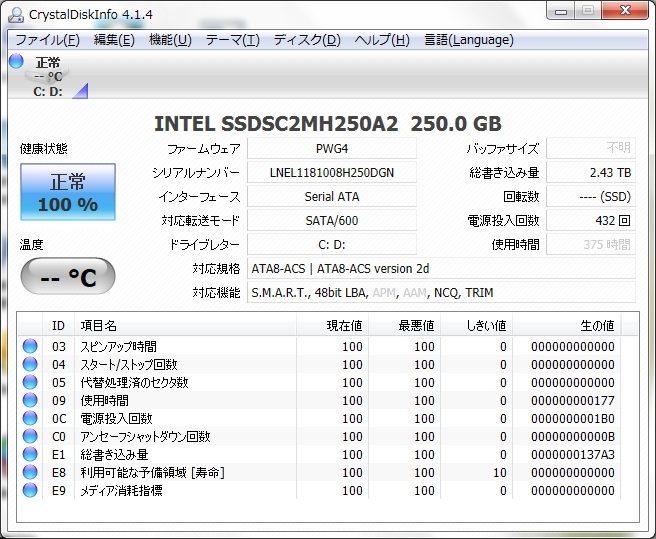Image resolution: width=656 pixels, height=539 pixels.
Task: Click the serial number field LNEL1181008H250DGN
Action: 331,172
